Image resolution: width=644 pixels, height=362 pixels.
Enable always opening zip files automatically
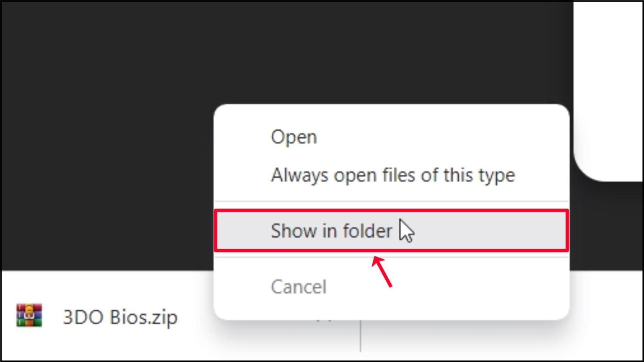coord(392,175)
